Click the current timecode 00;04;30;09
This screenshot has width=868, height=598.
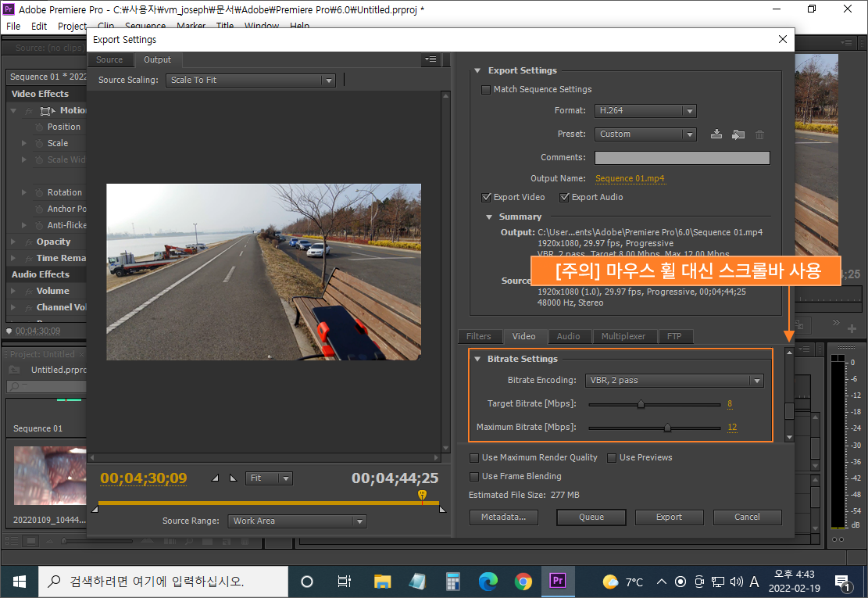[144, 478]
